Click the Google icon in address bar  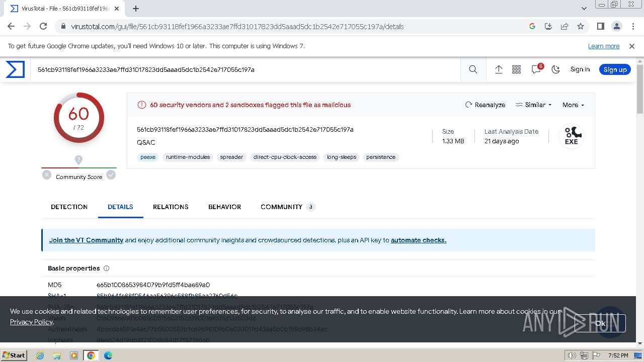[x=532, y=26]
